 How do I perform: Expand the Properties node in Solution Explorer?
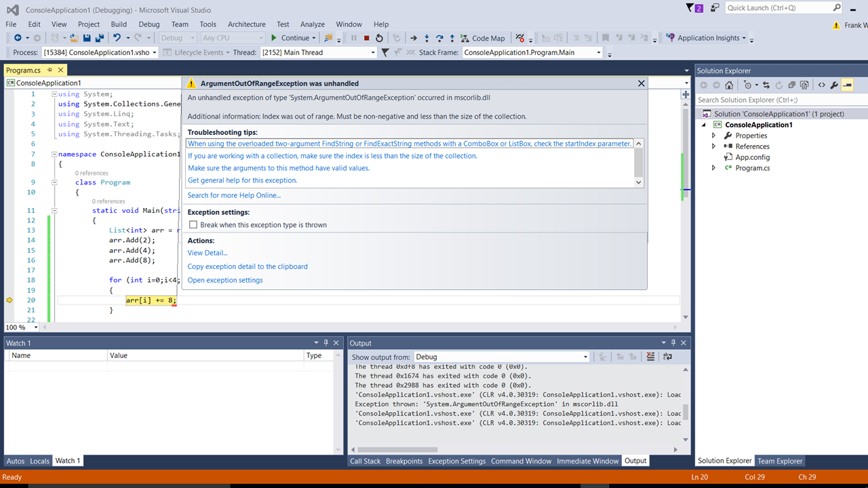[713, 136]
